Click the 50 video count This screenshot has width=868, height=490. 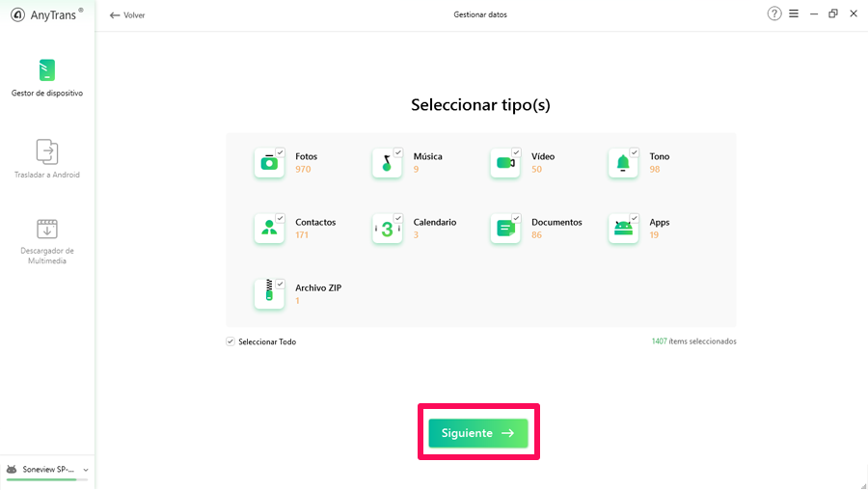(536, 170)
